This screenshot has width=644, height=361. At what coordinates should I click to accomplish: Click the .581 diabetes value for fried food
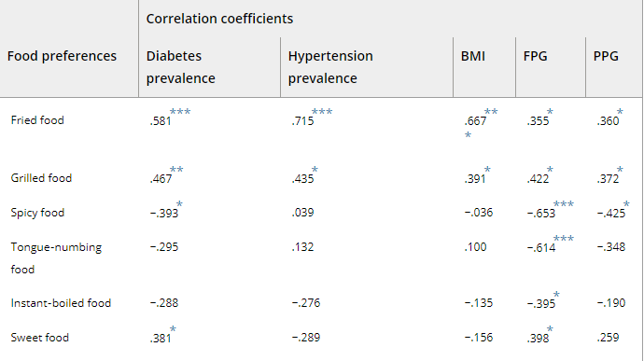pos(161,121)
